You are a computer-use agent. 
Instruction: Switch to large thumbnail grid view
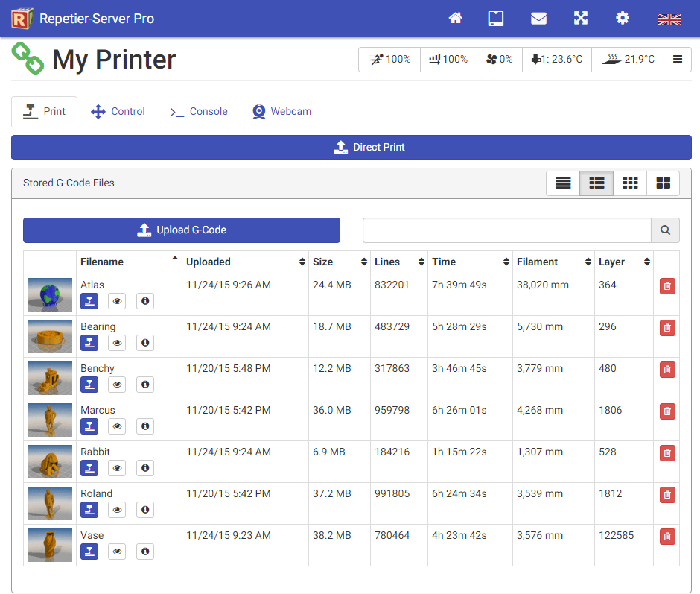point(663,183)
